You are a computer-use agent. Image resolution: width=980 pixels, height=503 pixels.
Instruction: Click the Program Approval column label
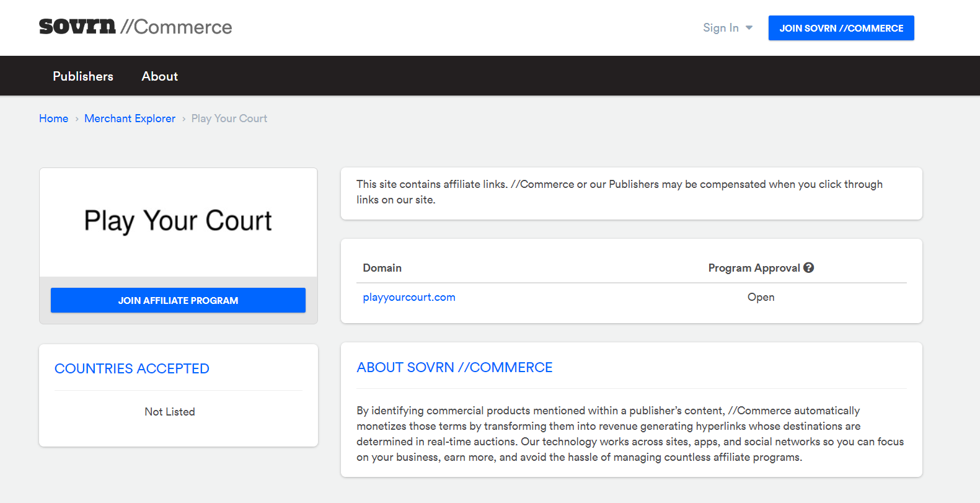(x=754, y=268)
